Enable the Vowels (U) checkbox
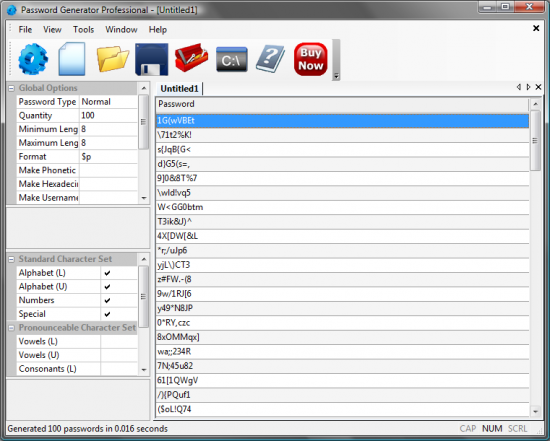550x441 pixels. pos(119,355)
